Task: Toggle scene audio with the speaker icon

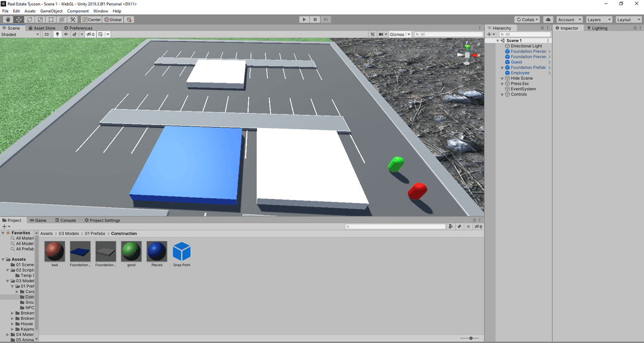Action: click(66, 35)
